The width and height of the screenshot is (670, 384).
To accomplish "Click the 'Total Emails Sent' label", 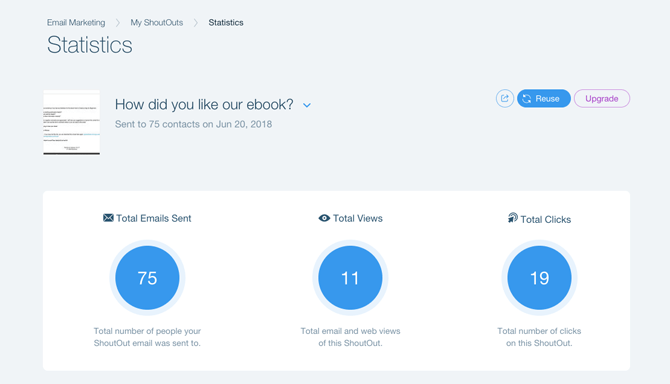I will 154,218.
